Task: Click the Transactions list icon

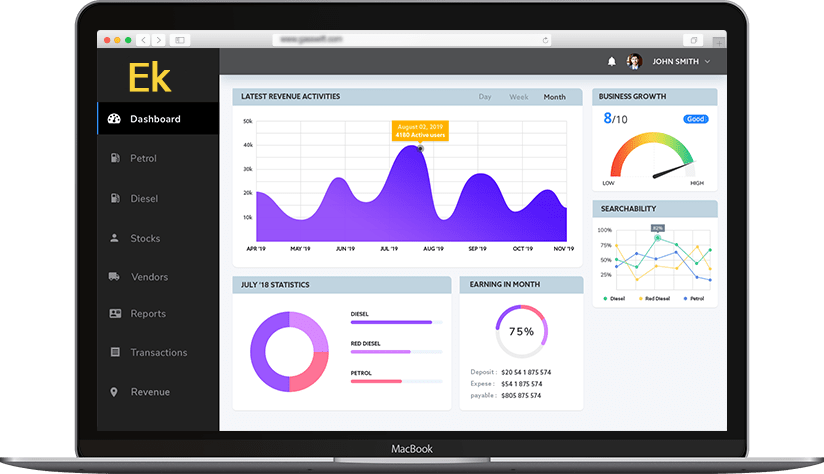Action: click(x=115, y=352)
